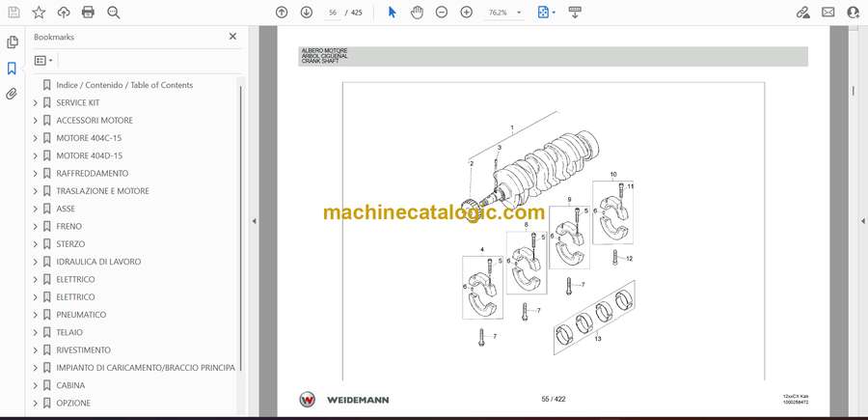Expand the ASSE bookmark
The width and height of the screenshot is (868, 420).
coord(36,209)
